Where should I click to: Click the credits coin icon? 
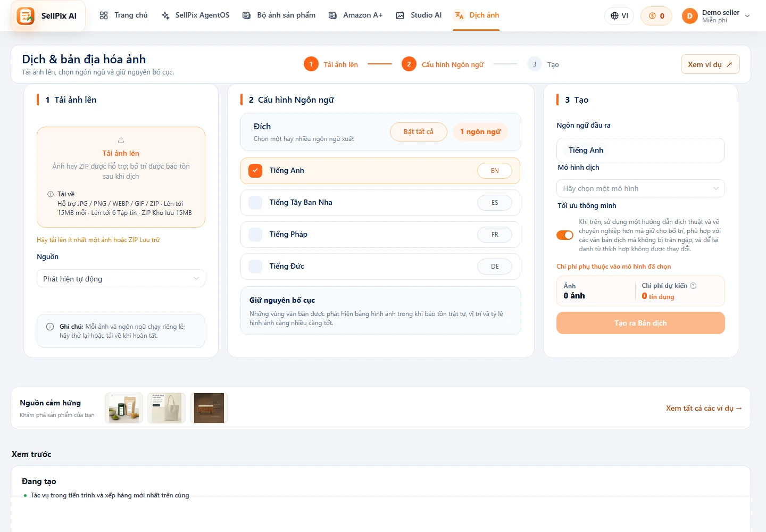pos(652,16)
